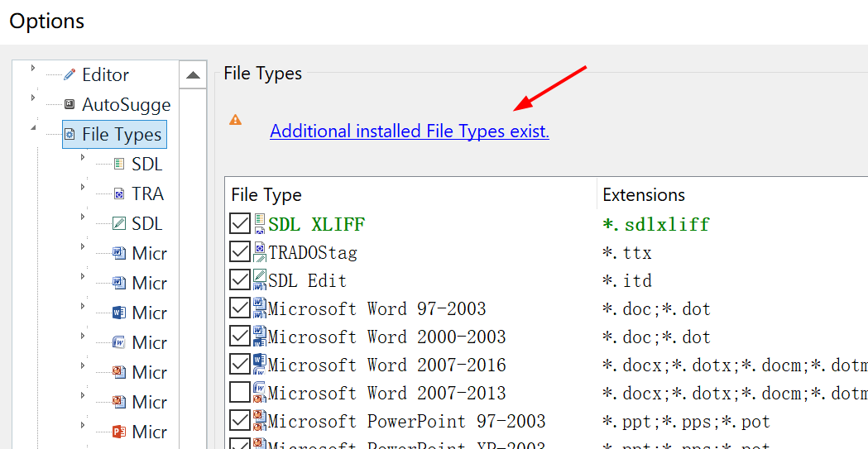Click the TRA tree item icon
This screenshot has width=868, height=449.
click(x=119, y=193)
